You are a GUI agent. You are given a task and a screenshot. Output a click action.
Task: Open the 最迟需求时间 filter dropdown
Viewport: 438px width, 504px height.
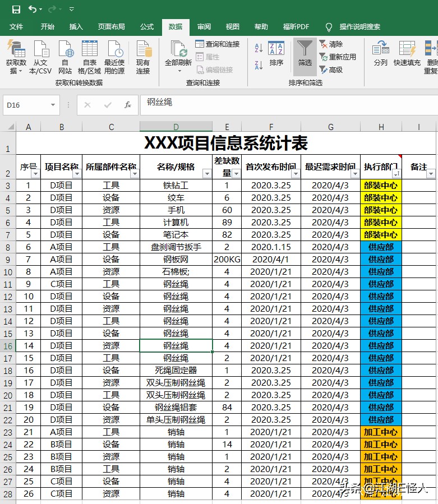tap(355, 174)
